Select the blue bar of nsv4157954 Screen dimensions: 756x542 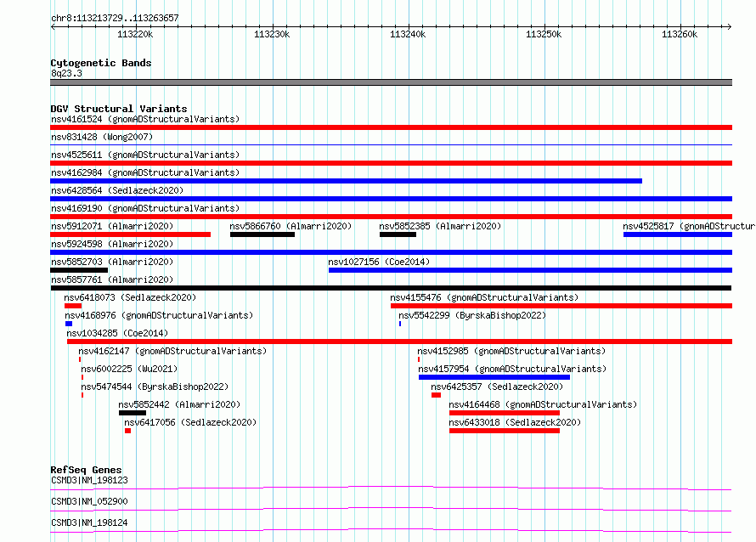pos(494,377)
